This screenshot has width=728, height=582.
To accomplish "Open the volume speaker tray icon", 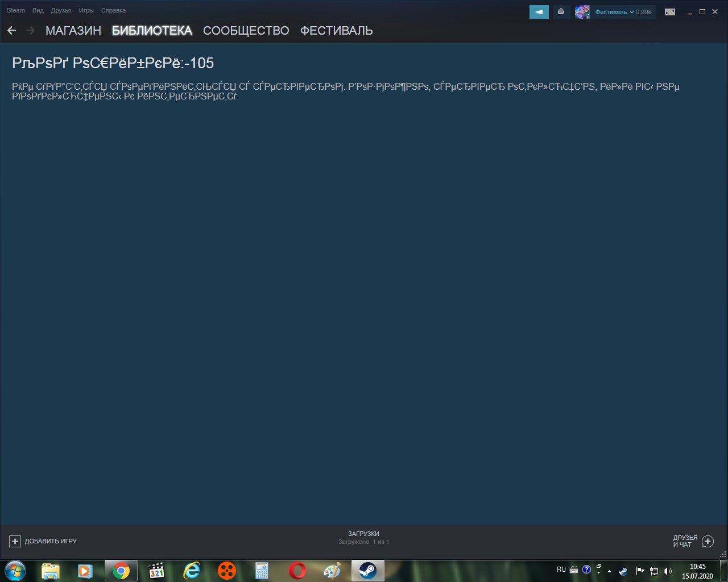I will 668,571.
